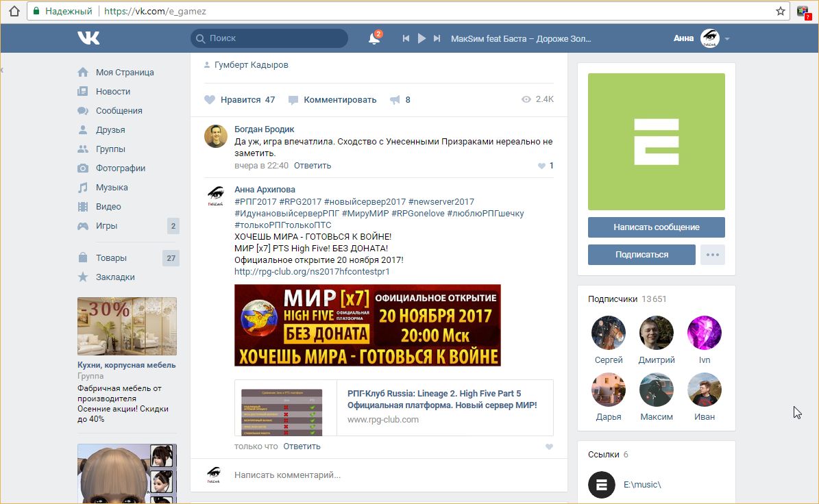This screenshot has width=819, height=504.
Task: Share post via megaphone icon
Action: [395, 100]
